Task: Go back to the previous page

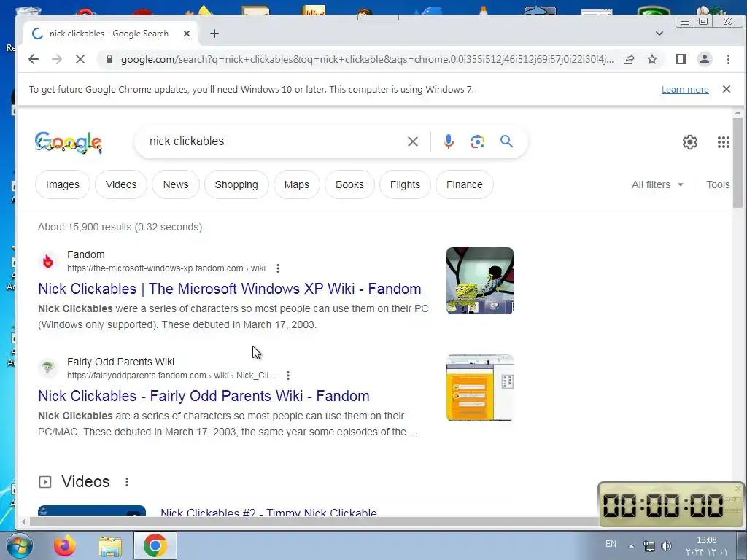Action: click(x=34, y=59)
